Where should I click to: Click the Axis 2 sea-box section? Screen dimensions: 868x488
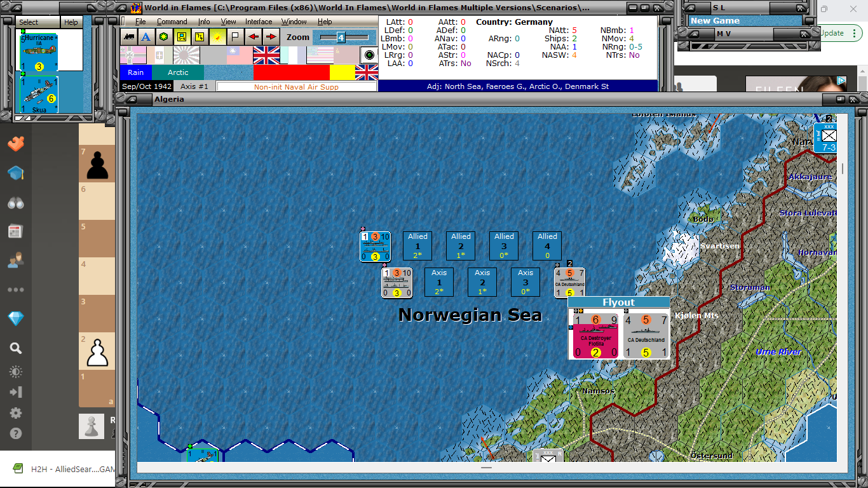pos(482,282)
